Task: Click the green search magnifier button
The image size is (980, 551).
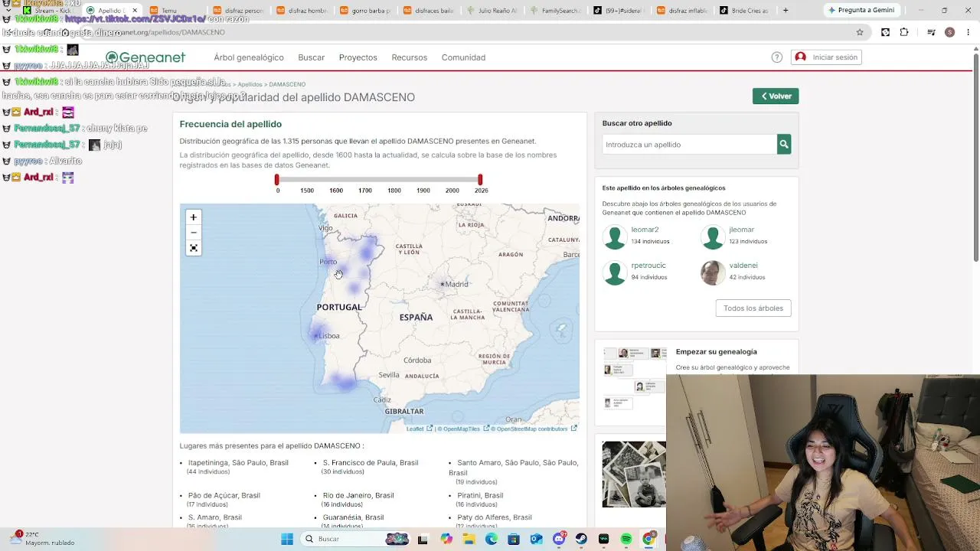Action: click(x=784, y=144)
